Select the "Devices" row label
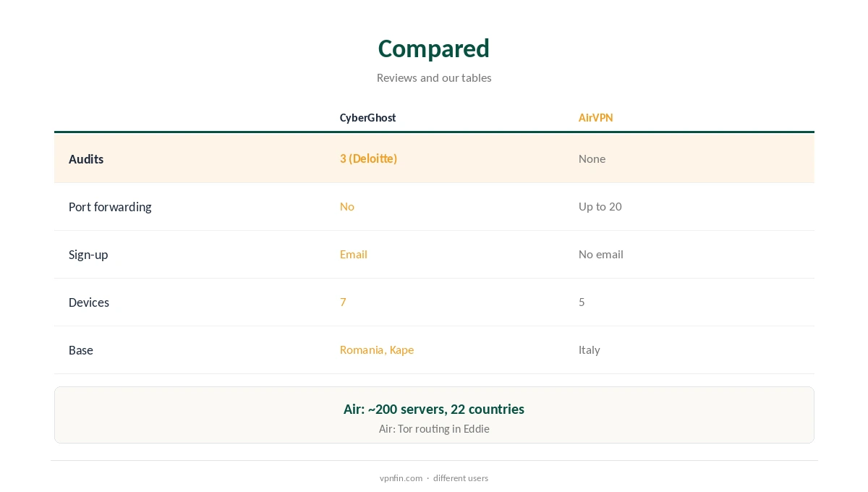Viewport: 868px width, 492px height. (x=89, y=302)
